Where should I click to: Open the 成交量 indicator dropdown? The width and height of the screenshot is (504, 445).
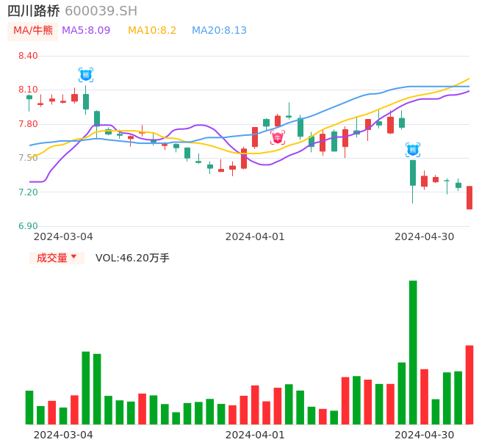click(x=57, y=258)
